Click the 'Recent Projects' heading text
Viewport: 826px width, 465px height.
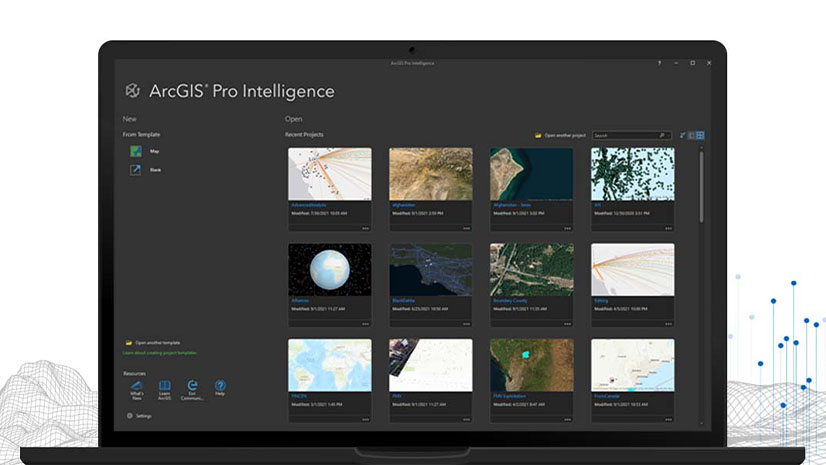pyautogui.click(x=304, y=134)
